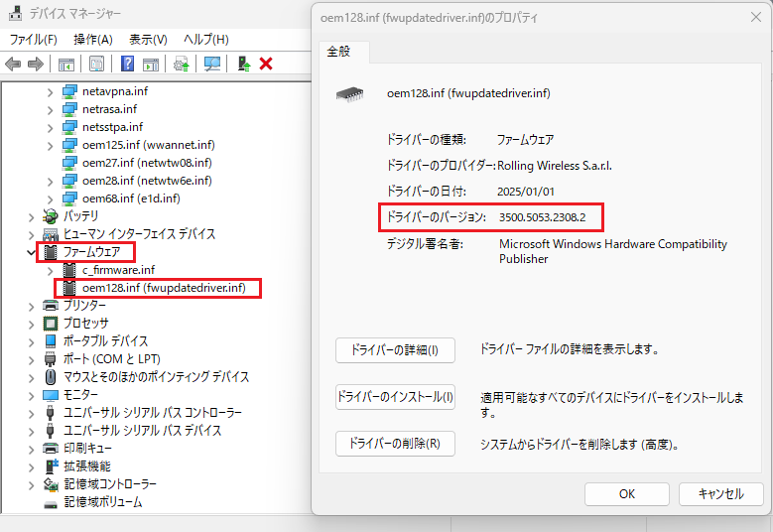
Task: Select the 全般 tab
Action: coord(339,52)
